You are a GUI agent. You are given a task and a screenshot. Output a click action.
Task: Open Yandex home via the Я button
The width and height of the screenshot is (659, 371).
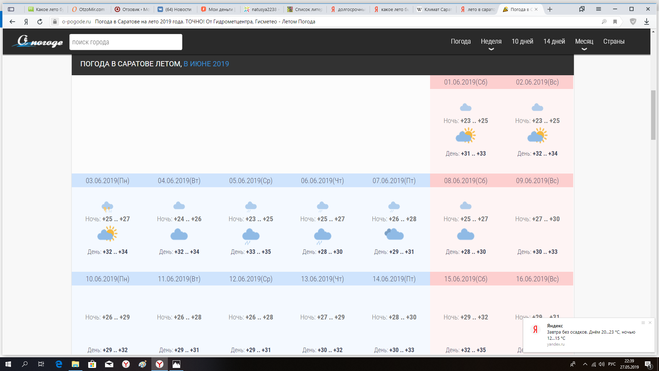click(x=26, y=21)
